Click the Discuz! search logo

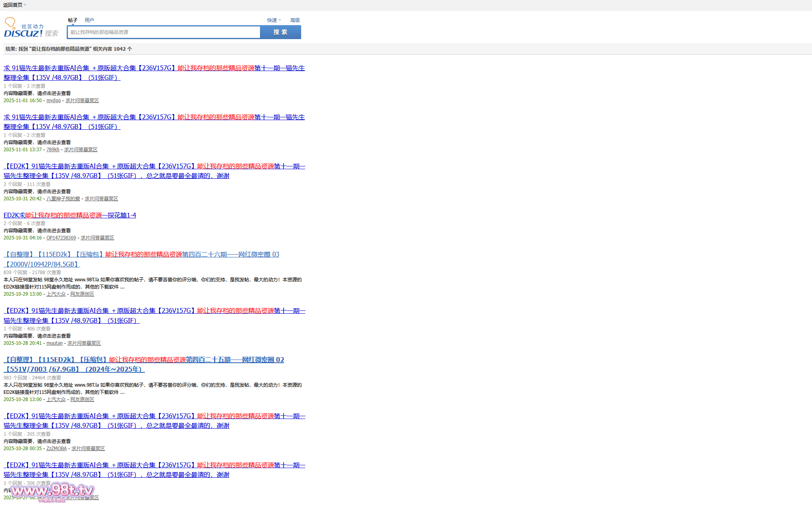click(x=31, y=28)
